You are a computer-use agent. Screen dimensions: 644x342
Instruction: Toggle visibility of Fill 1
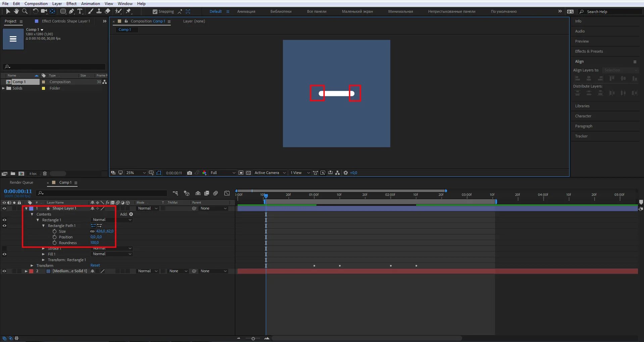tap(4, 254)
